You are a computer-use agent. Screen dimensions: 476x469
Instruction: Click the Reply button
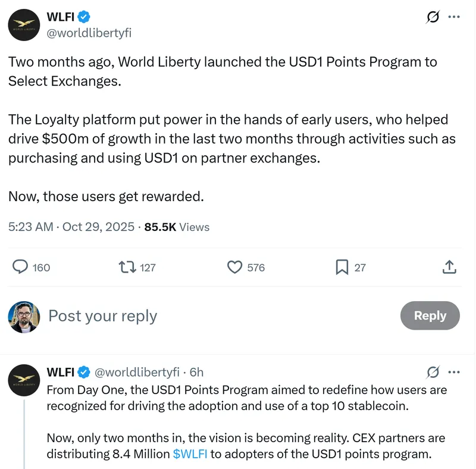click(430, 315)
